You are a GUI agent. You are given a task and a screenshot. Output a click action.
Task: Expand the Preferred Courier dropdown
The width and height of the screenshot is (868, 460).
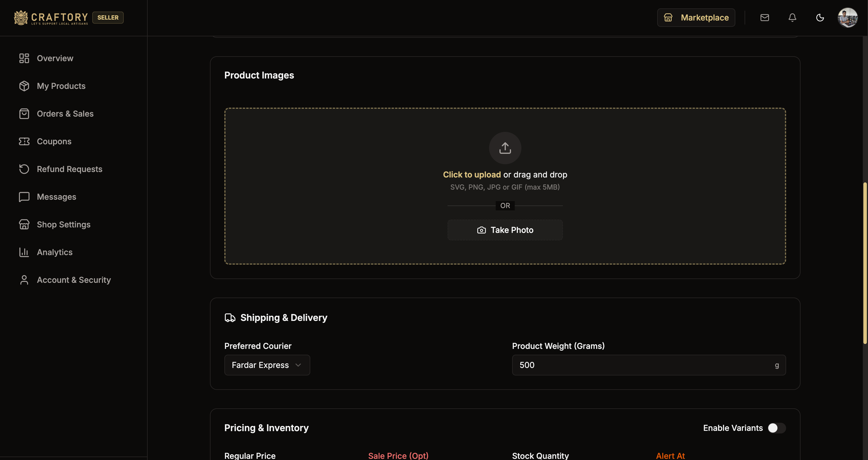coord(267,365)
